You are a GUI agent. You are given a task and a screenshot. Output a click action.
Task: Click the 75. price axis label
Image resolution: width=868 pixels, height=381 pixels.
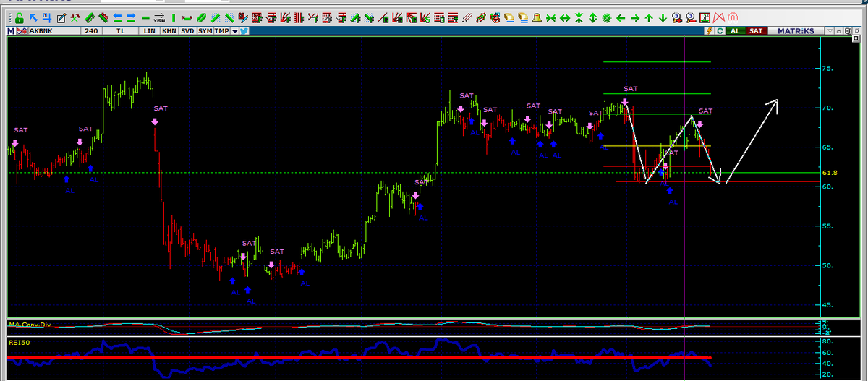pos(827,69)
